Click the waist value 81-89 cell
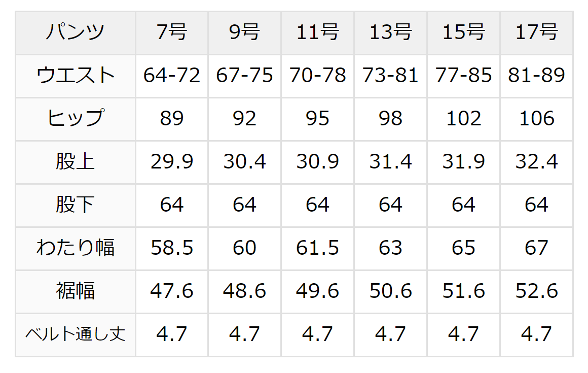Screen dimensions: 588x373 tap(537, 76)
